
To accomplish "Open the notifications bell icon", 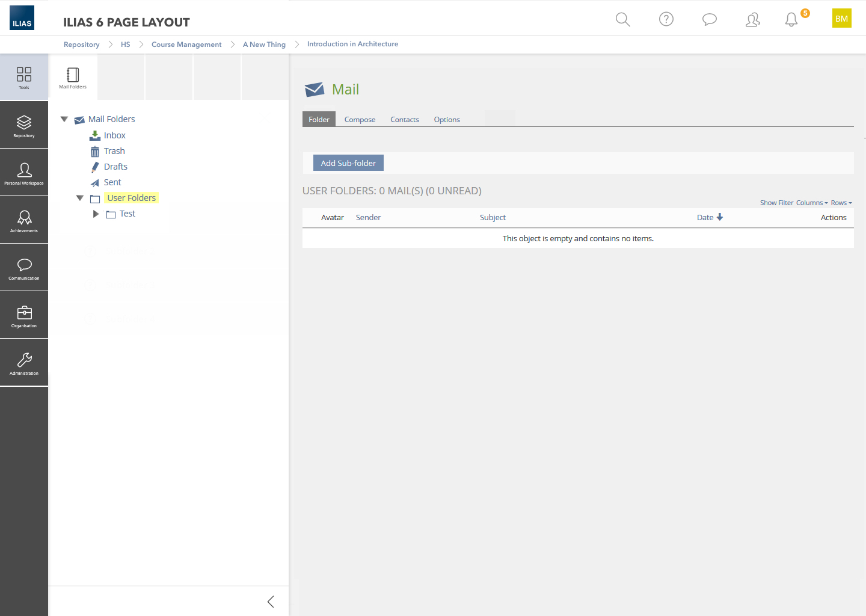I will (791, 20).
